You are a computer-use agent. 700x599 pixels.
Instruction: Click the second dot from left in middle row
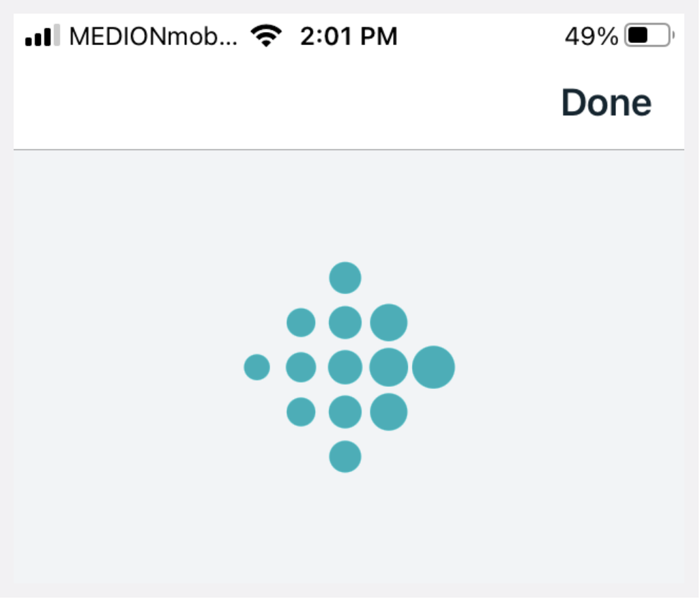301,368
